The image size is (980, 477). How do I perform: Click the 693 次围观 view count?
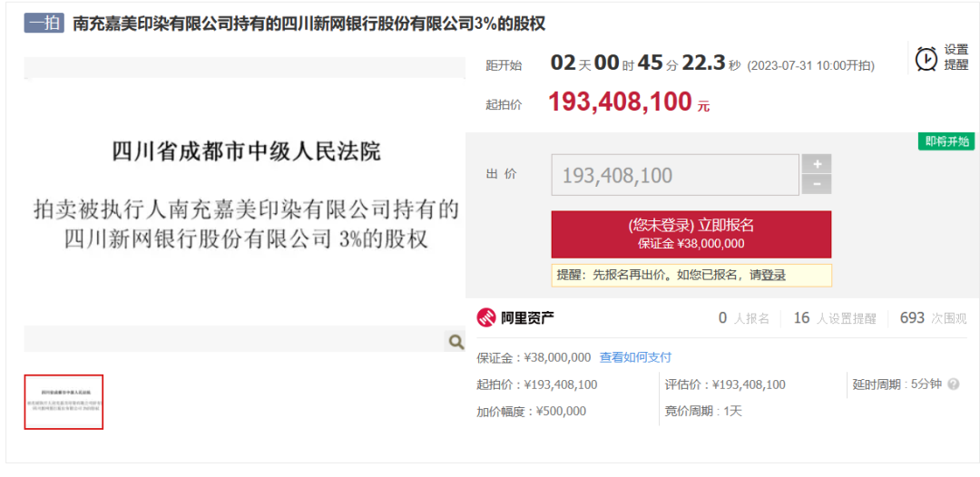click(934, 318)
